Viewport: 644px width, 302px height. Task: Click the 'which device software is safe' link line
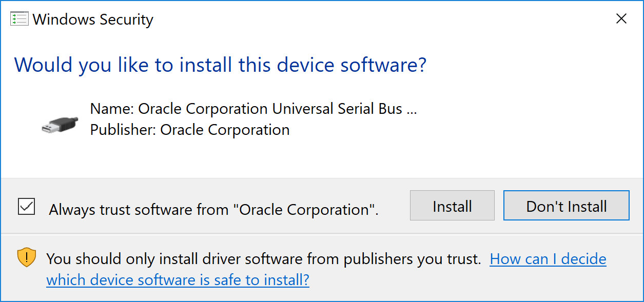(178, 280)
